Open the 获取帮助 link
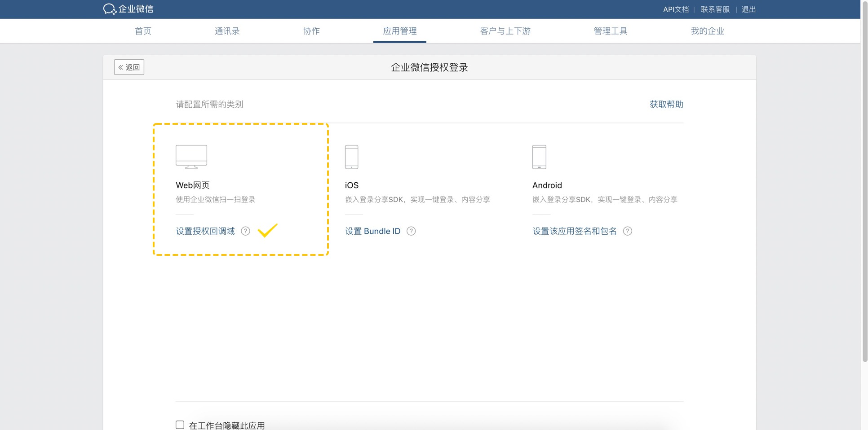 tap(666, 104)
